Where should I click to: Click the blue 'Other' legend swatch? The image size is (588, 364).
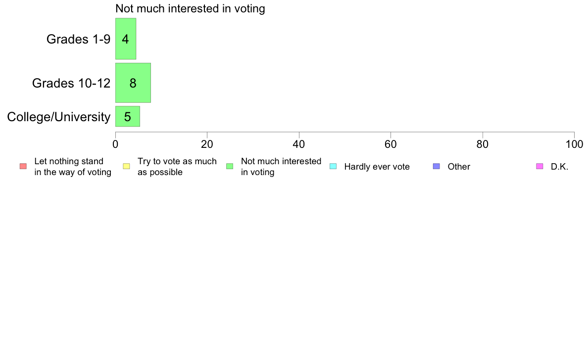point(437,167)
